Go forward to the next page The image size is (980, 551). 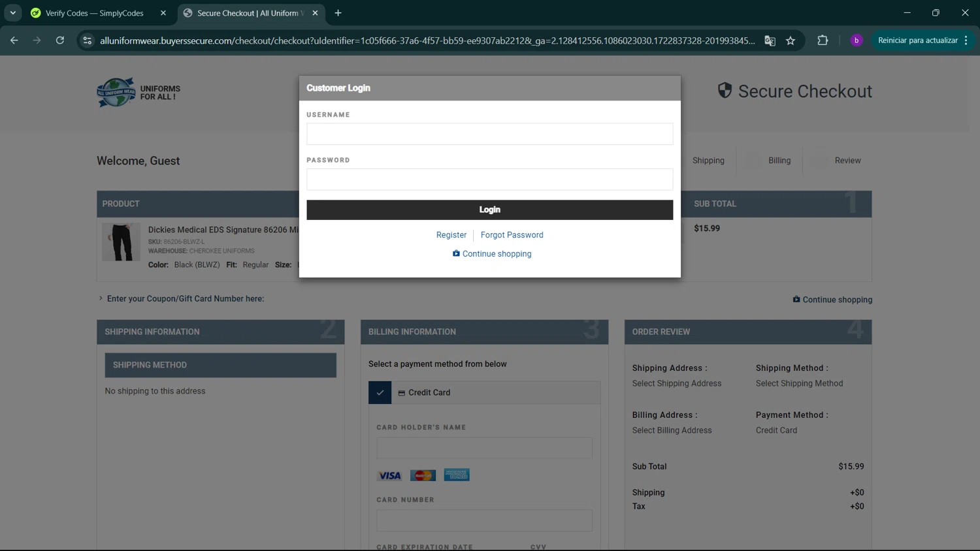coord(37,40)
